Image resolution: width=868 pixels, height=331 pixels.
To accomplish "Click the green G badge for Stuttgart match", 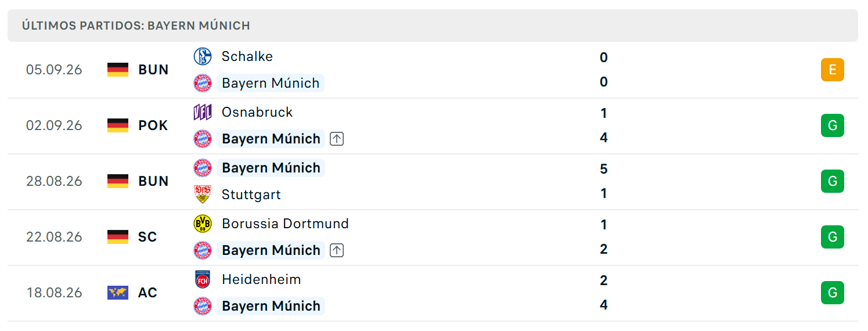I will (x=832, y=181).
